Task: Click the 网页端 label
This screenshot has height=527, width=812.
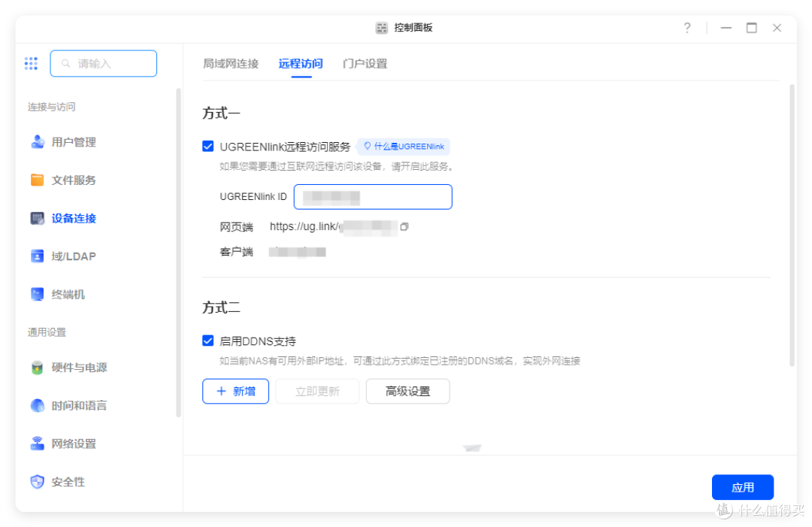Action: pos(236,227)
